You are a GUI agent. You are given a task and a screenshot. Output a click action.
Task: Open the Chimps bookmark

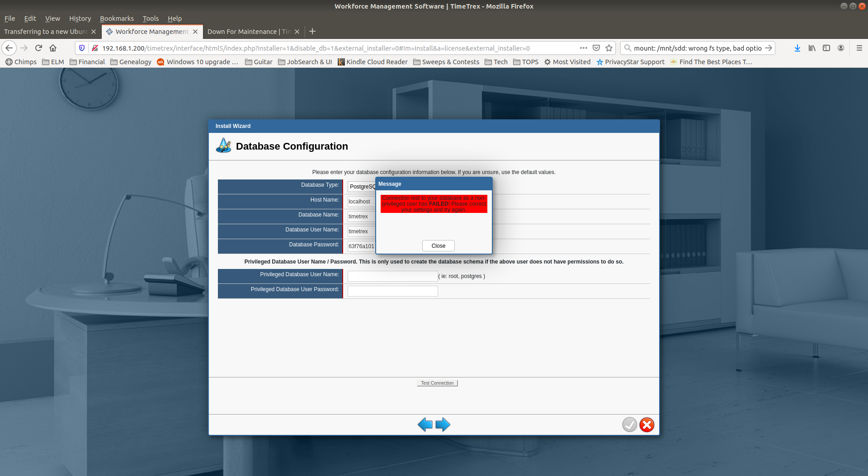tap(21, 62)
